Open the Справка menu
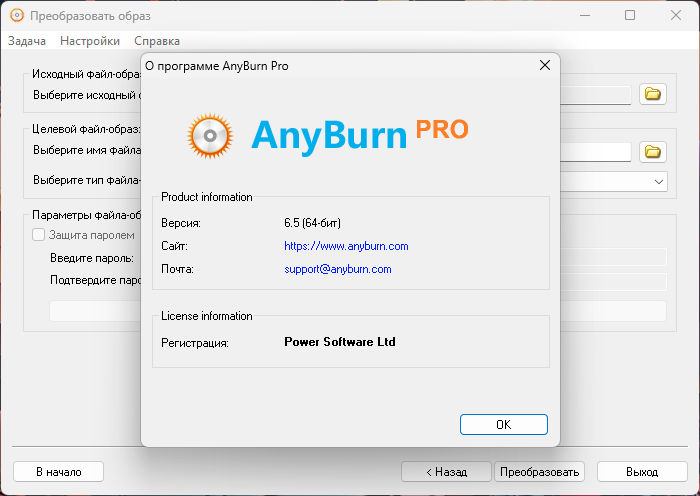700x496 pixels. (157, 41)
